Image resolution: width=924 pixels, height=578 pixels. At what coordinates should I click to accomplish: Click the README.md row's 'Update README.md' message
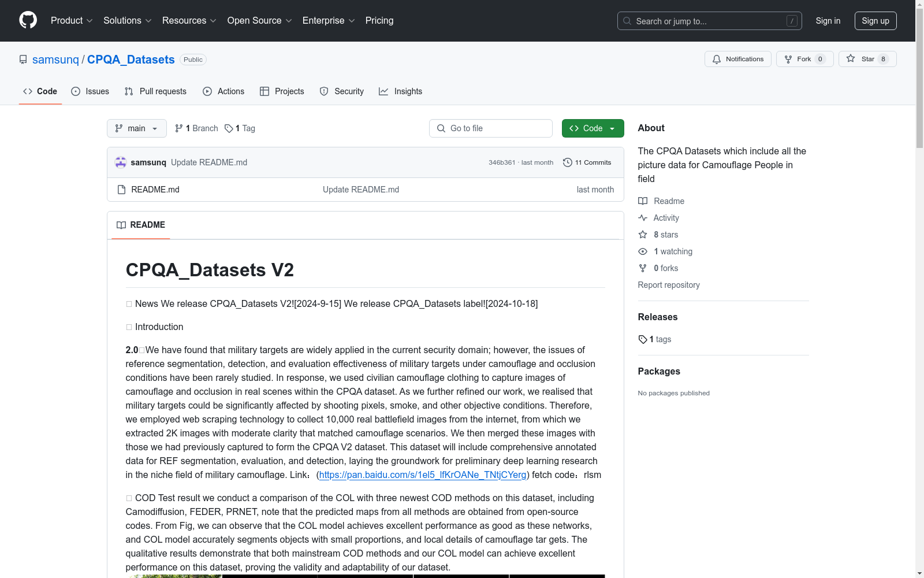361,190
